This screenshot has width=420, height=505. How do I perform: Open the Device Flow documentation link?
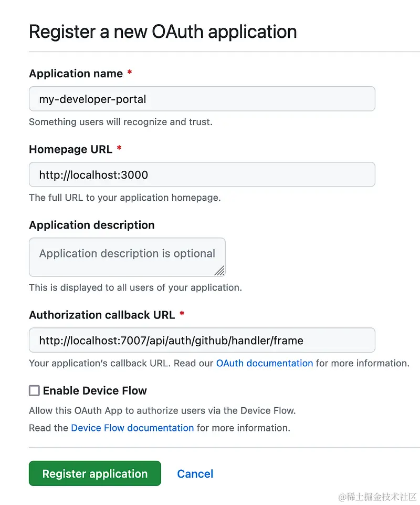point(132,428)
